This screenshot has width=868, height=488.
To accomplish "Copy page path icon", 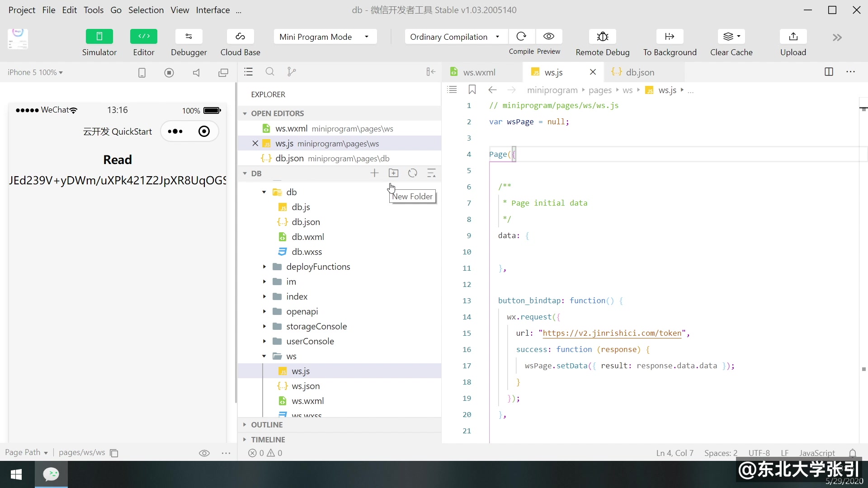I will (x=114, y=453).
